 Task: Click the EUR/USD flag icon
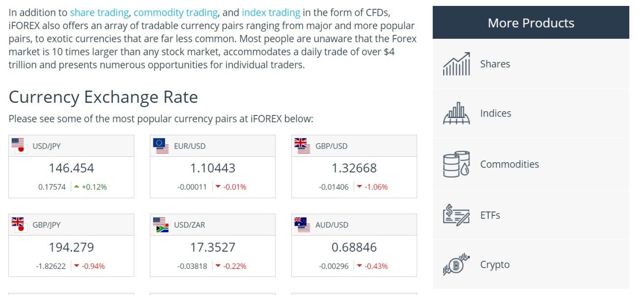click(161, 146)
